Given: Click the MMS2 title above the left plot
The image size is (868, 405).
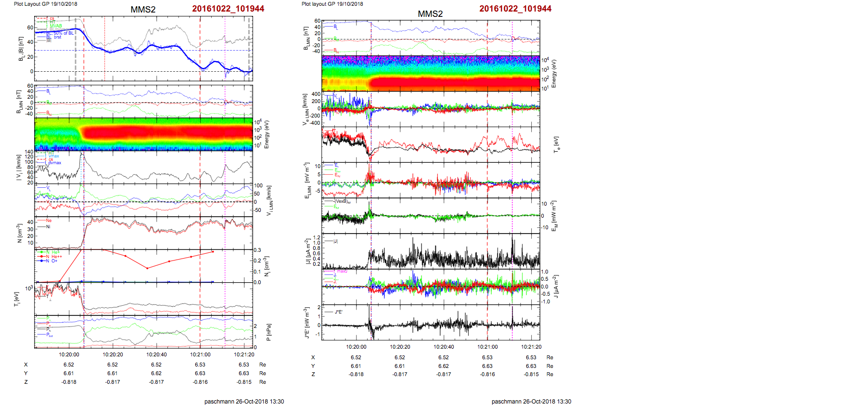Looking at the screenshot, I should pyautogui.click(x=143, y=10).
